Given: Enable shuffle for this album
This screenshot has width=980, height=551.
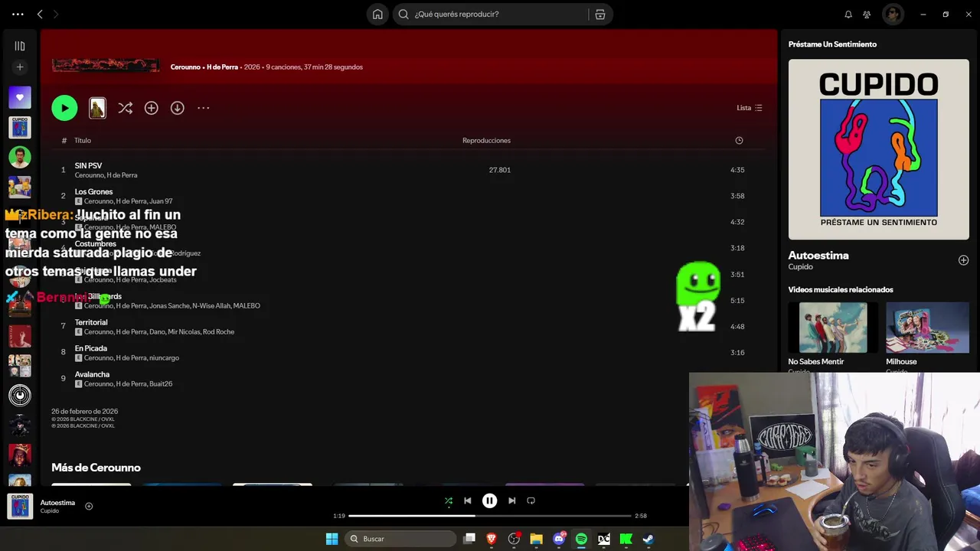Looking at the screenshot, I should (x=125, y=108).
